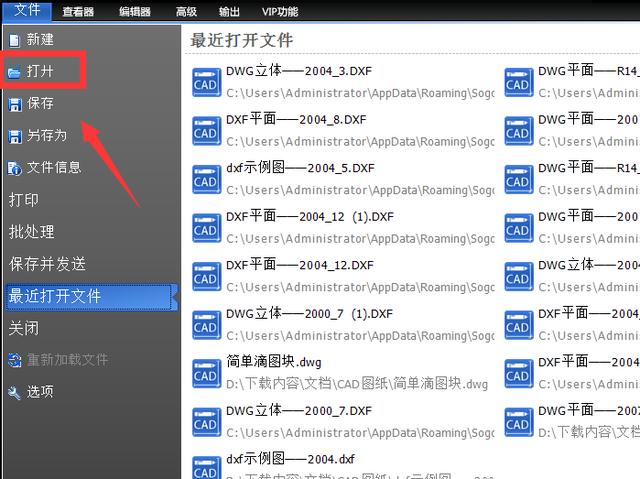Click the 打开 folder icon
This screenshot has width=640, height=479.
click(14, 72)
